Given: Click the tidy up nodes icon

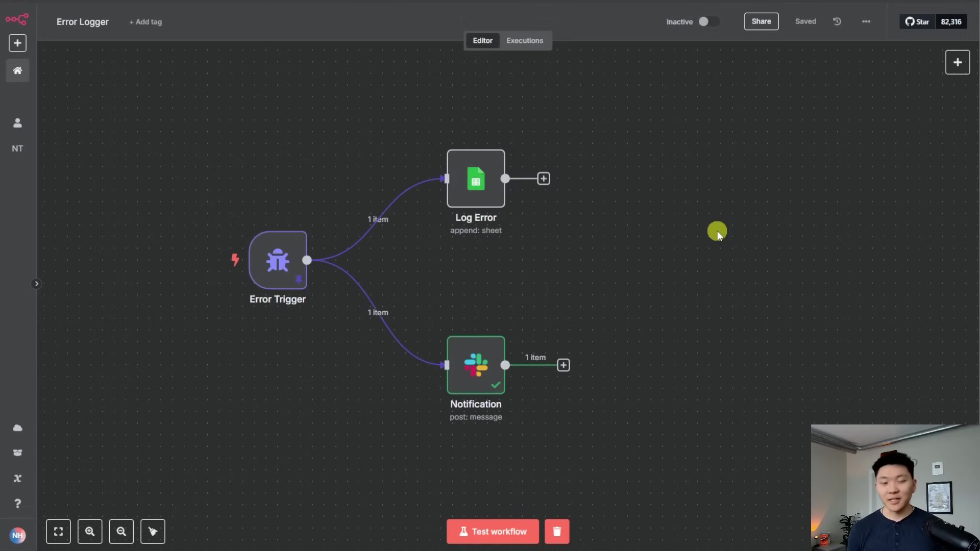Looking at the screenshot, I should click(153, 532).
